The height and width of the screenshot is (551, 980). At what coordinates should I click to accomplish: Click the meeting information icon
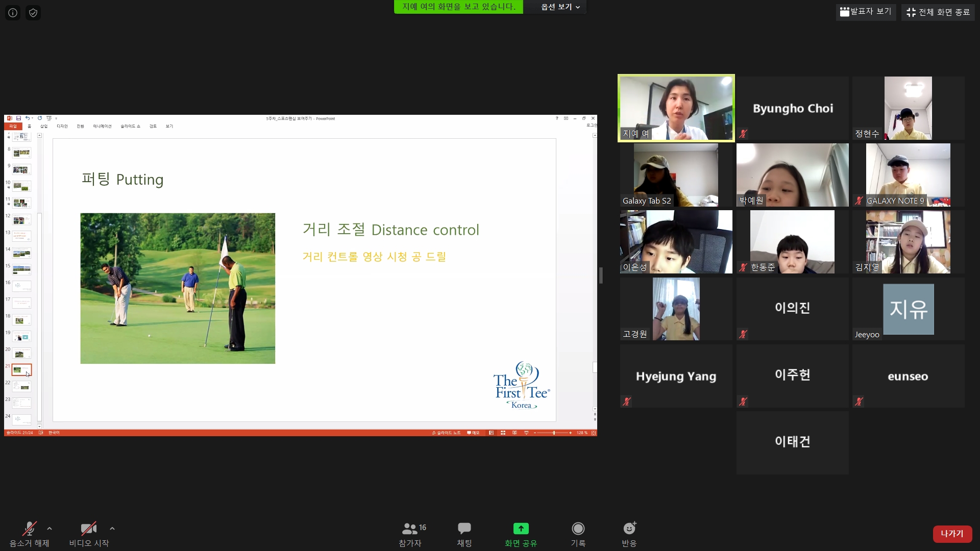[13, 13]
